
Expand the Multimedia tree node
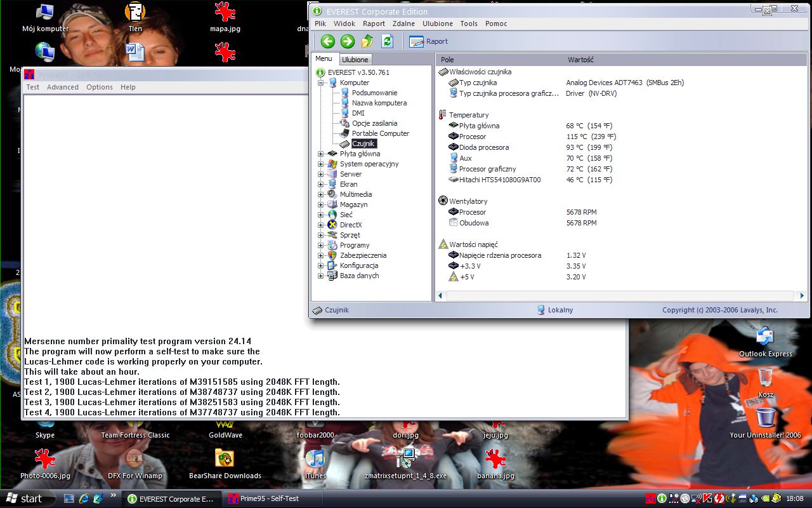(x=321, y=194)
